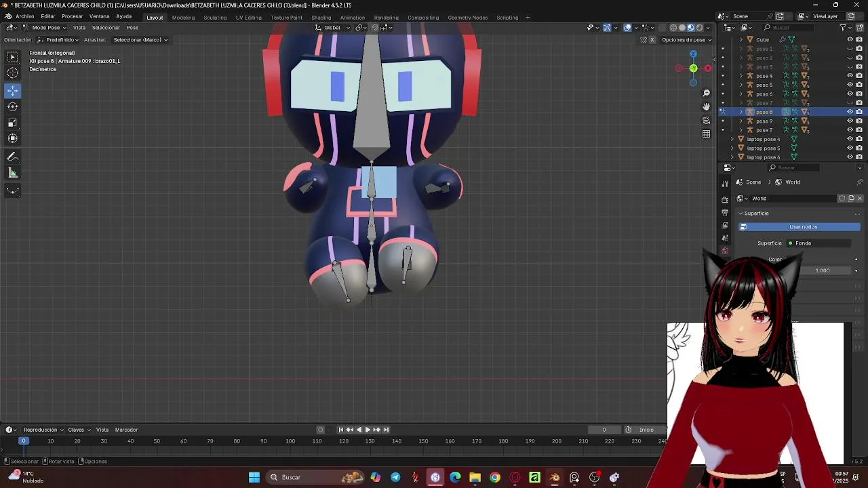Image resolution: width=868 pixels, height=488 pixels.
Task: Switch to the UV Editing workspace tab
Action: 248,18
